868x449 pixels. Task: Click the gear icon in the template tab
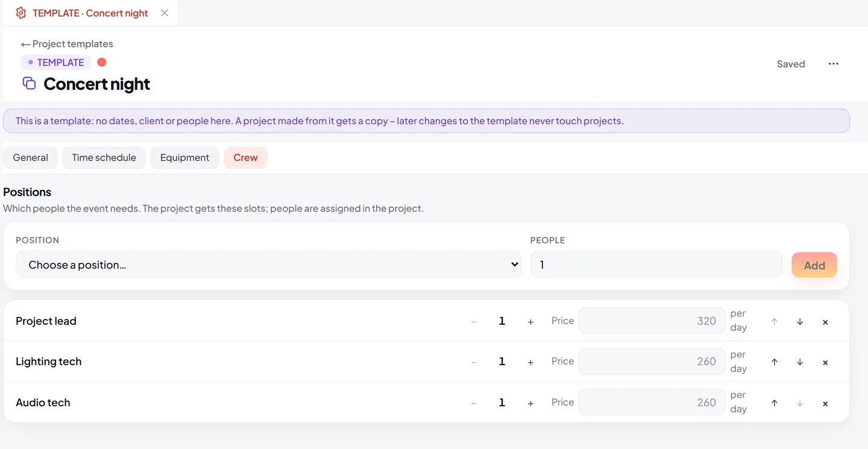(20, 13)
